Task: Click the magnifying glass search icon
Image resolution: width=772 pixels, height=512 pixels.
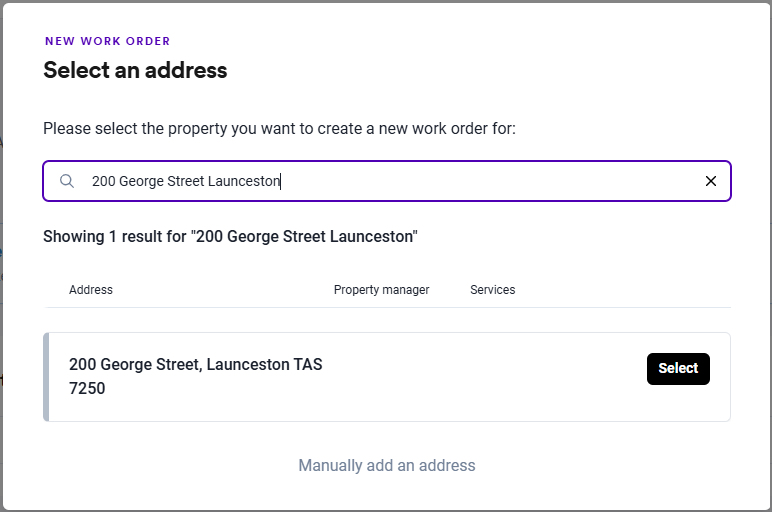Action: point(67,181)
